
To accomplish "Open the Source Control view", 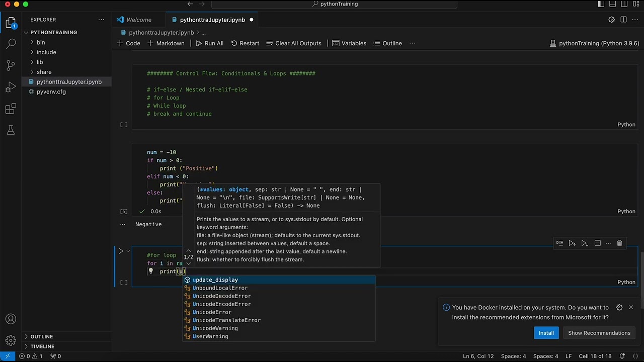I will pos(11,66).
